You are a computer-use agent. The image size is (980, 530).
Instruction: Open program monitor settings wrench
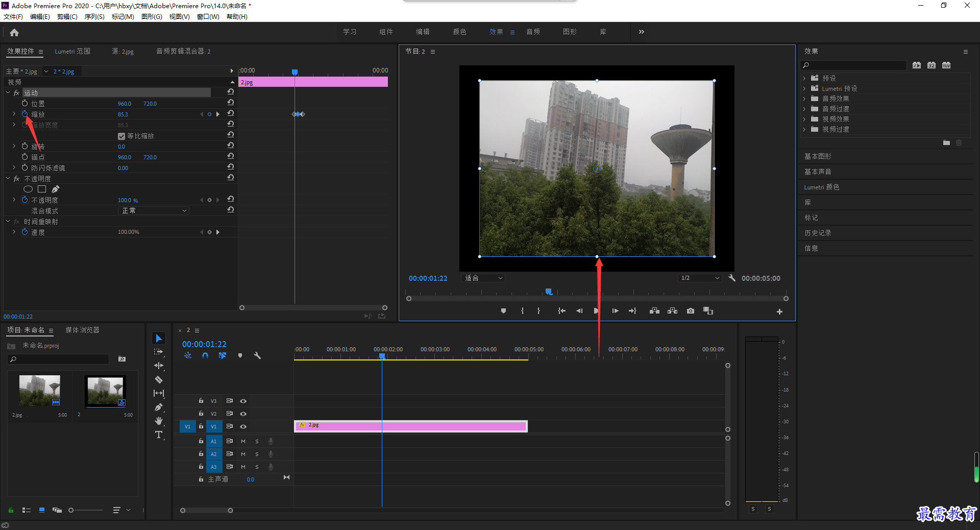tap(732, 278)
